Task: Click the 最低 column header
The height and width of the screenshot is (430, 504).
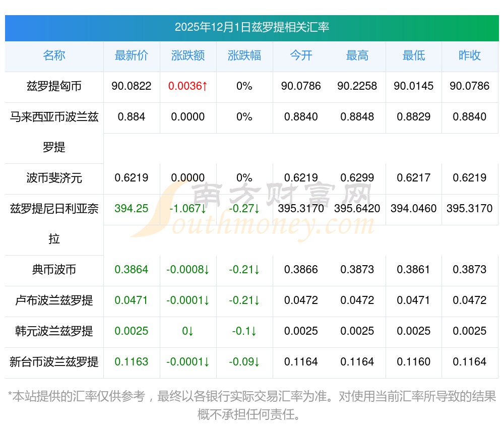Action: [x=414, y=55]
